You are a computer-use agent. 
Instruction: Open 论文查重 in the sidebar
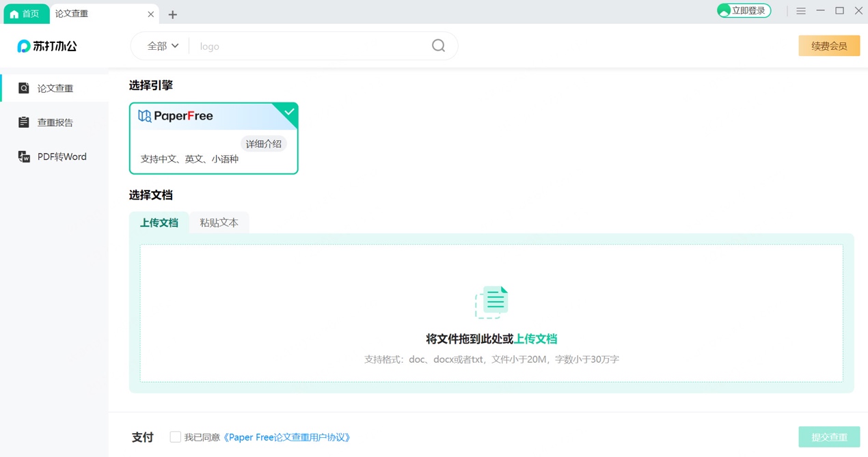pos(55,88)
